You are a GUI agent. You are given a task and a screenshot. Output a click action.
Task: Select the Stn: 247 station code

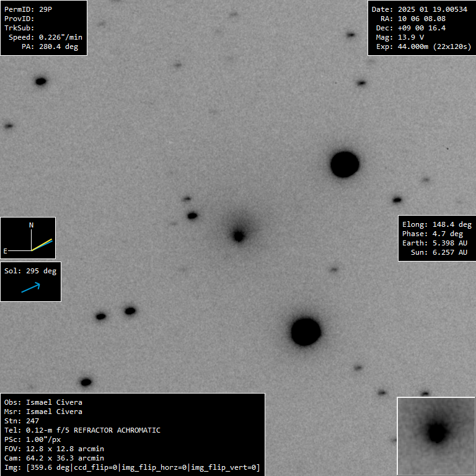22,421
